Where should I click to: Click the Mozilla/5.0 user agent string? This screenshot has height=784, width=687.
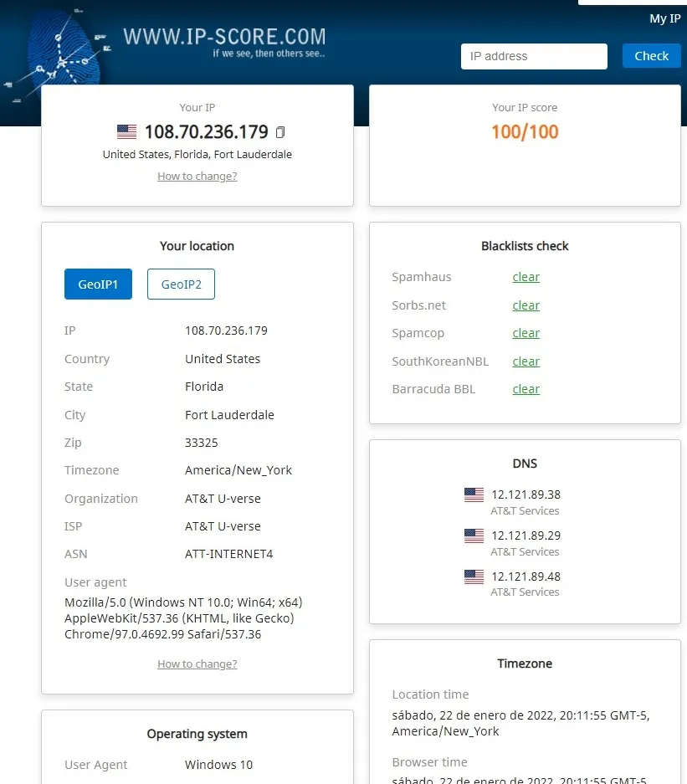click(183, 618)
